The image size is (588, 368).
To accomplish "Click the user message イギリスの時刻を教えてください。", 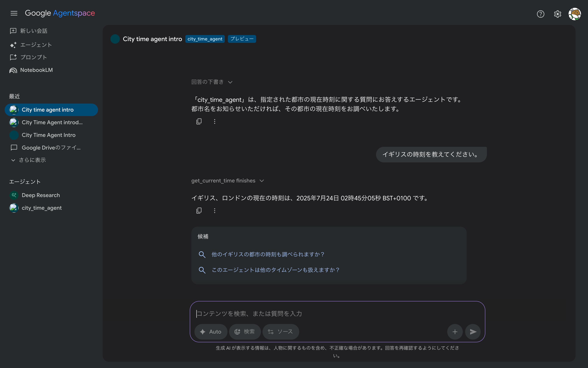I will coord(431,155).
